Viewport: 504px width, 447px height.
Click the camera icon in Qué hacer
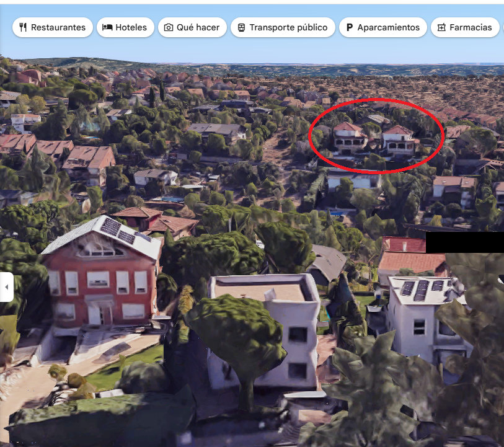coord(169,28)
